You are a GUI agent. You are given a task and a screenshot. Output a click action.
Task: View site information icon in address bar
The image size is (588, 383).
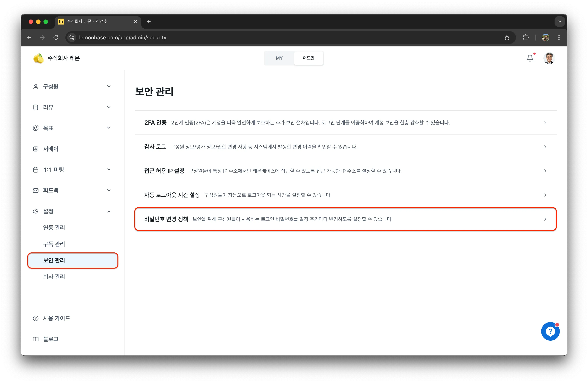pos(72,38)
